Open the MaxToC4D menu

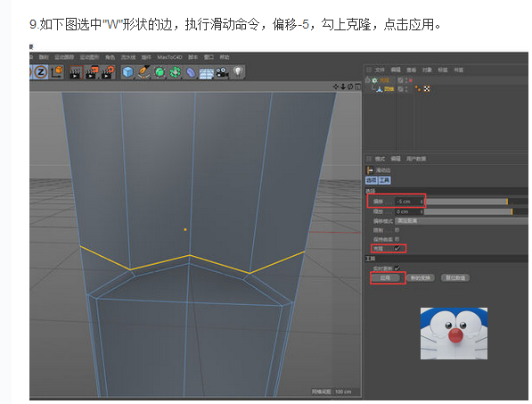click(169, 57)
